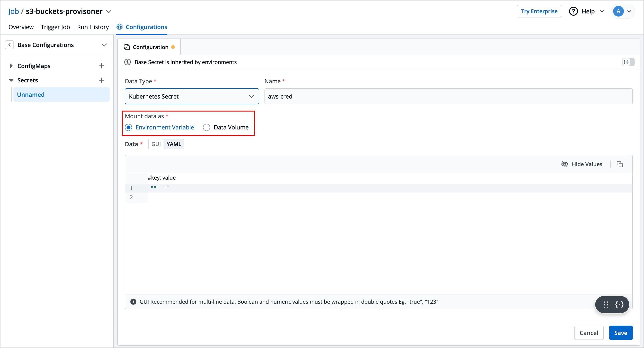
Task: Toggle the curly braces switch at top right
Action: (x=628, y=62)
